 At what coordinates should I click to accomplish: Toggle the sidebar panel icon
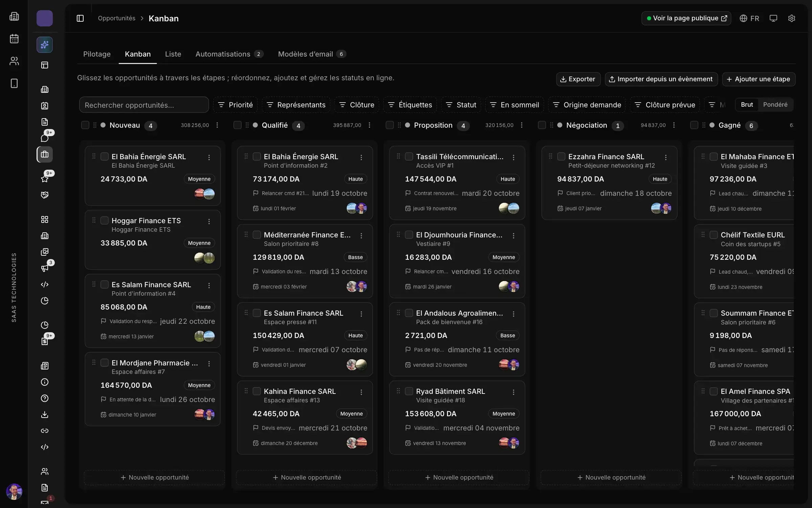coord(80,18)
